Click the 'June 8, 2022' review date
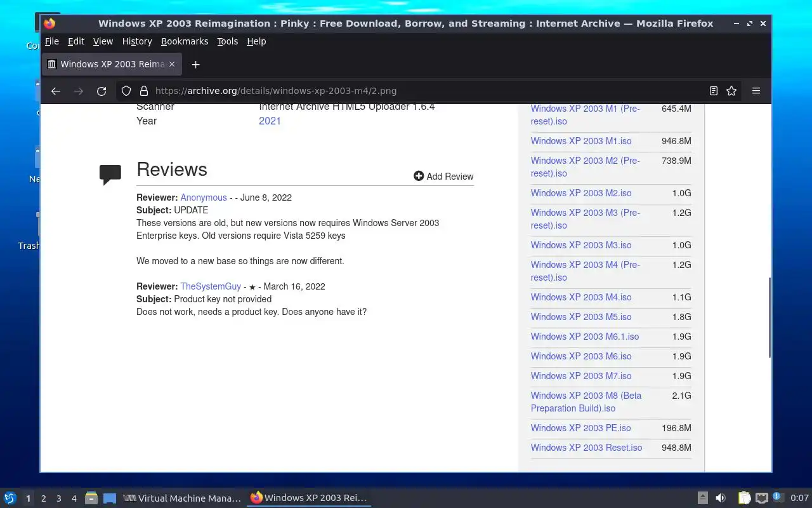 click(x=266, y=197)
